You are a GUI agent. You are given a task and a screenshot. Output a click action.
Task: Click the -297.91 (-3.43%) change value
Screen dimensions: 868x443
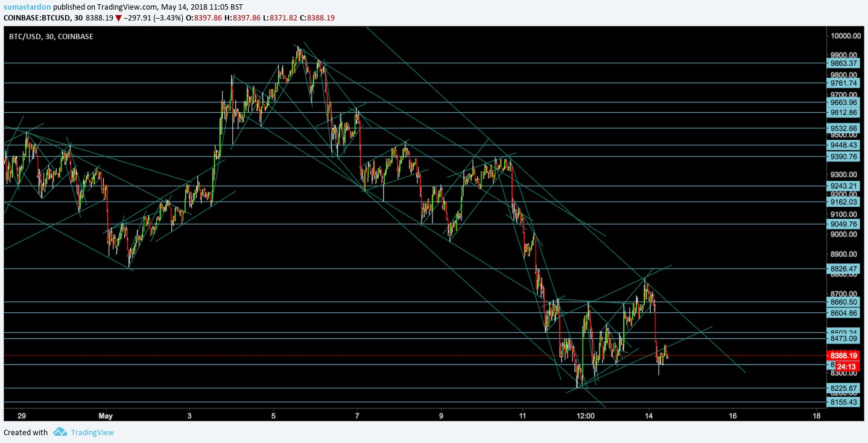coord(154,18)
